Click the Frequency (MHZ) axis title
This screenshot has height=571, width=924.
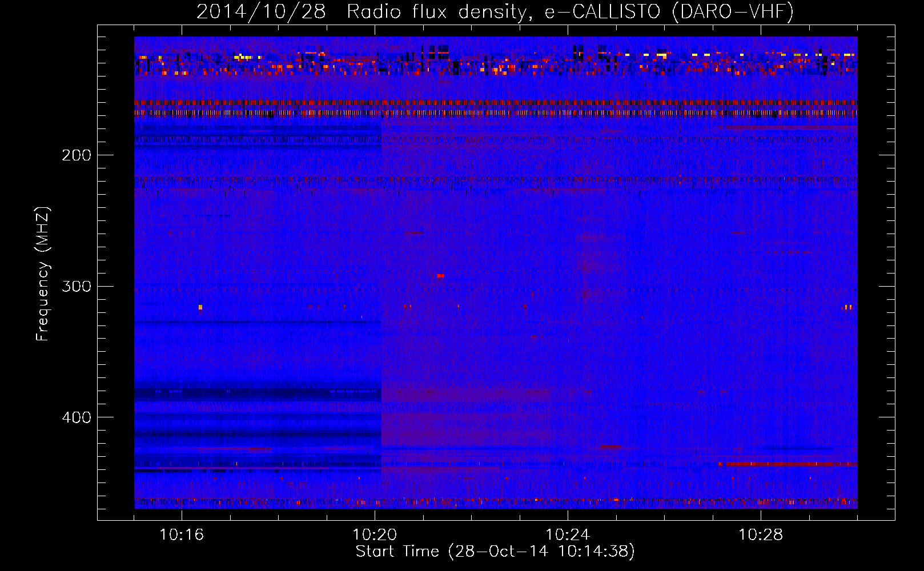pos(42,274)
